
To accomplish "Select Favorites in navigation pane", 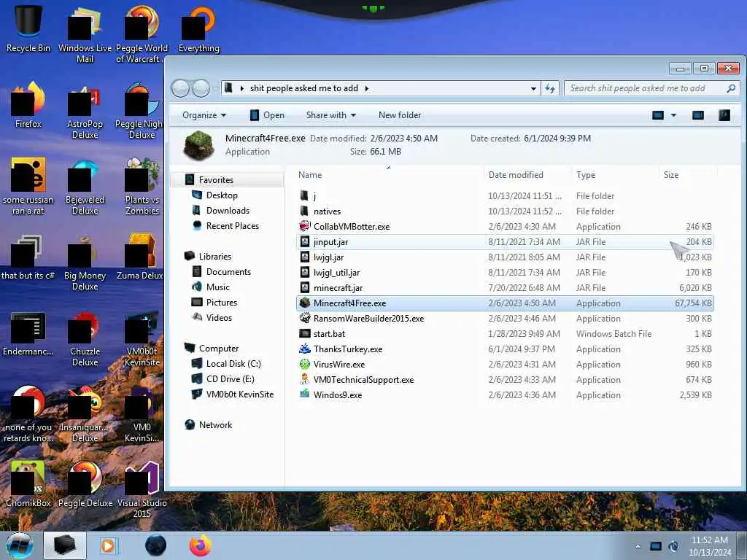I will pyautogui.click(x=228, y=180).
